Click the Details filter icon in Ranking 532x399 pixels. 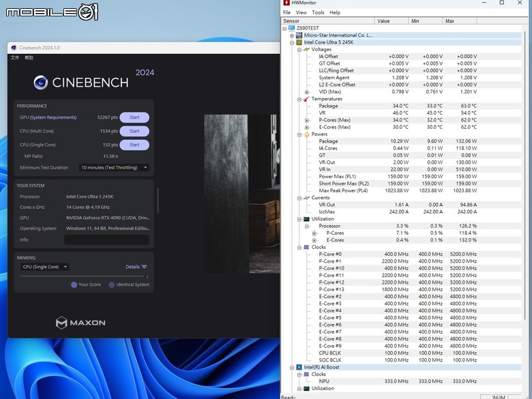coord(144,267)
